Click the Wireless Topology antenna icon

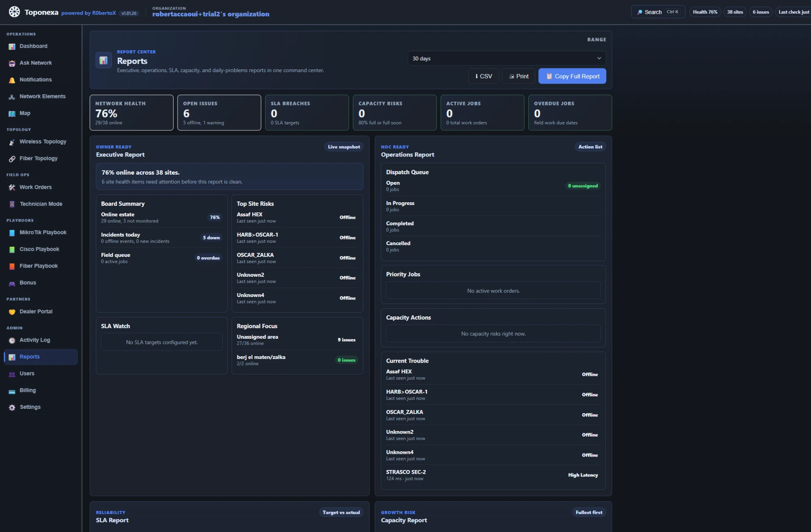tap(12, 142)
